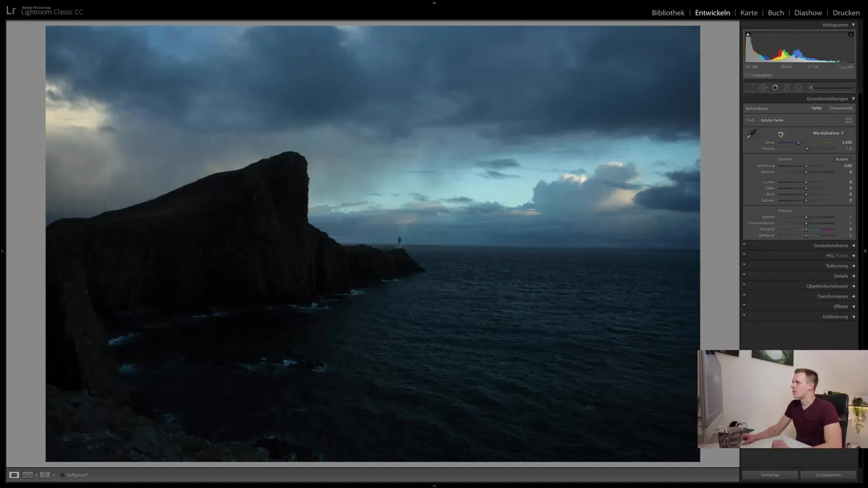Click the Zurücksetzen button

click(828, 475)
